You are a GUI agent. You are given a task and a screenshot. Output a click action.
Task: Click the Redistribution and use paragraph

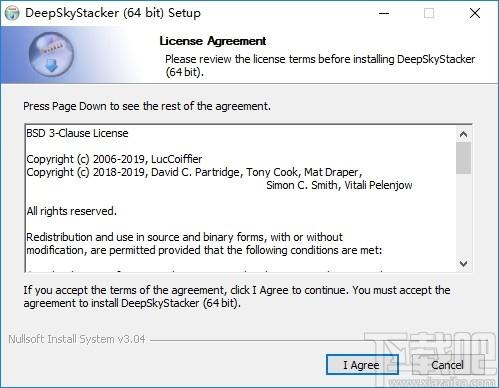(x=204, y=244)
